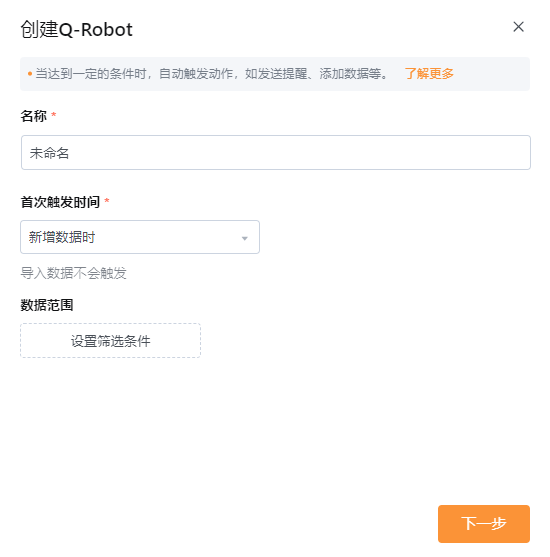Click the hint text 导入数据不会触发
This screenshot has height=557, width=550.
coord(73,273)
